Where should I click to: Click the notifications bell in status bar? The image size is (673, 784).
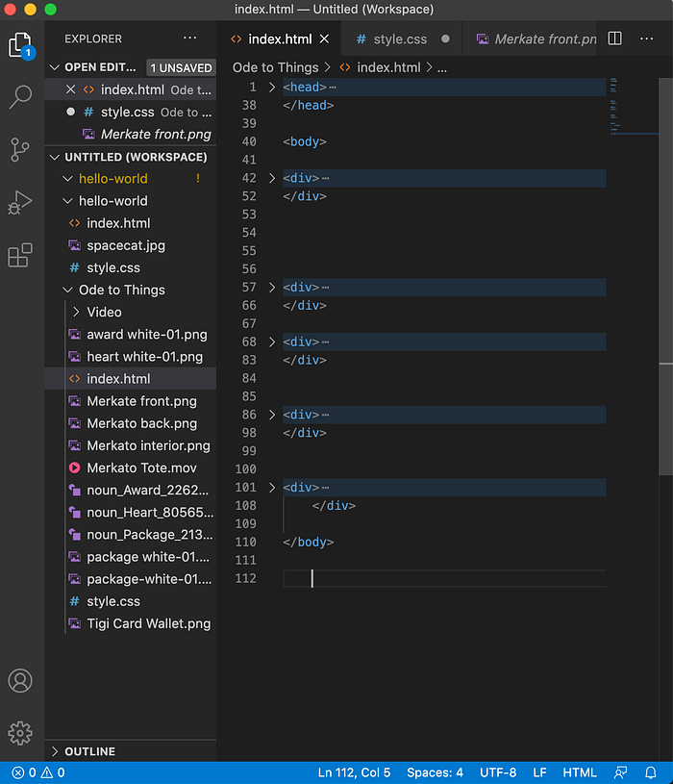click(x=651, y=772)
